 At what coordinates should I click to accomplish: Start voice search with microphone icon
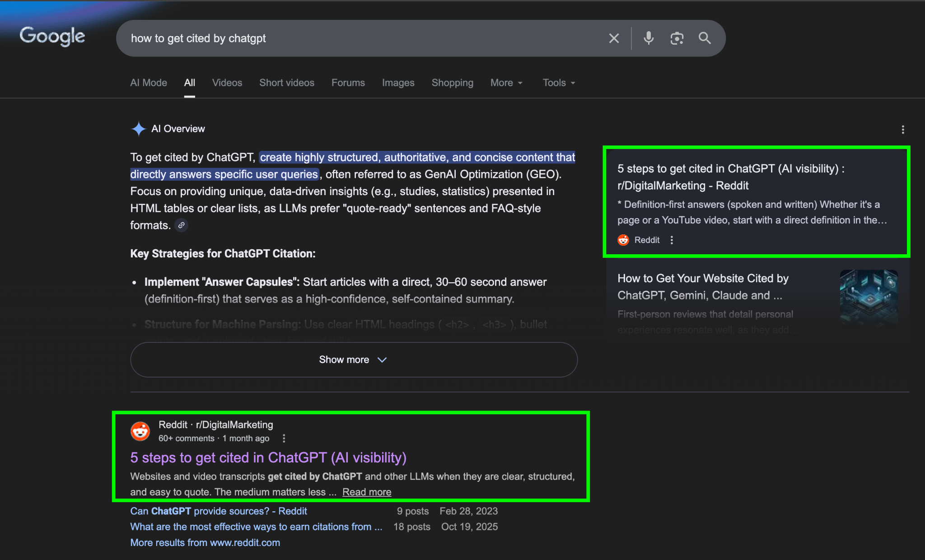tap(649, 38)
